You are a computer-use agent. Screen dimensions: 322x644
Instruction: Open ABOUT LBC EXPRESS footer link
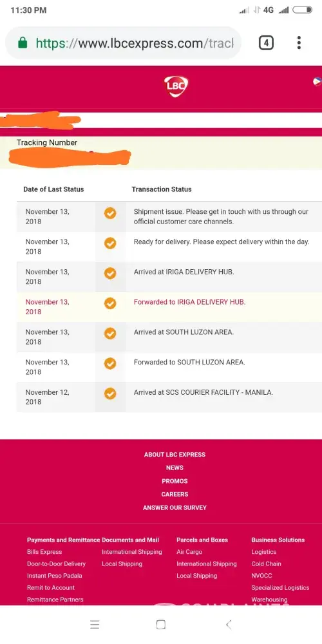coord(175,455)
